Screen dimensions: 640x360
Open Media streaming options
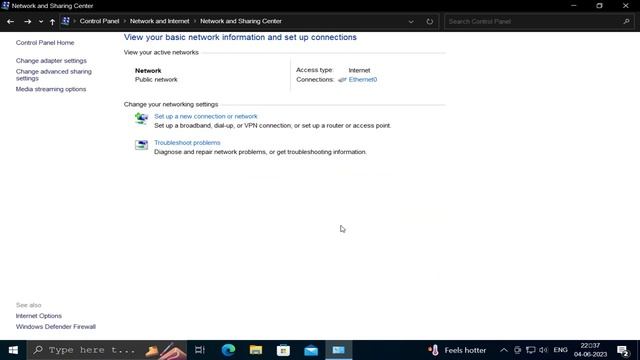[x=51, y=89]
